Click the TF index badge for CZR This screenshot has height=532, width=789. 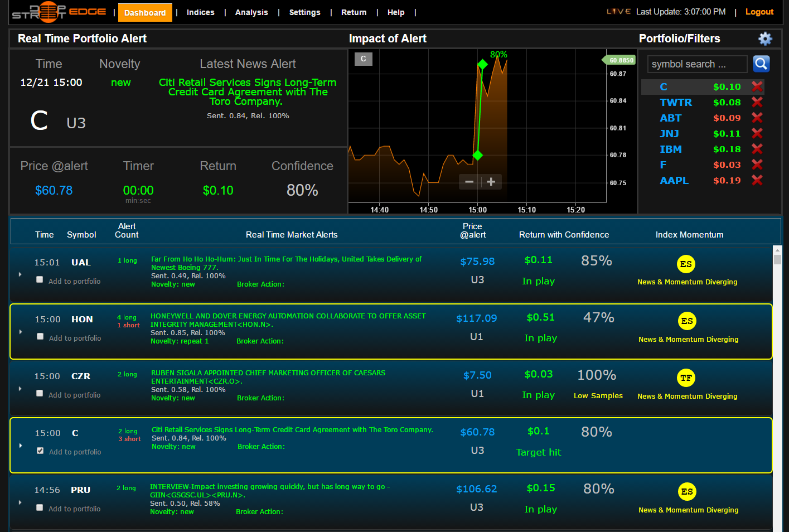coord(686,378)
